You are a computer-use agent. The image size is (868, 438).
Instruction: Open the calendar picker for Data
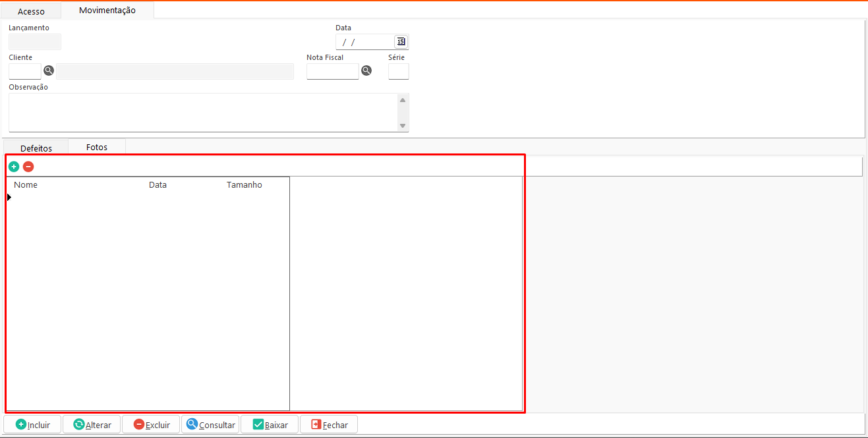[401, 41]
